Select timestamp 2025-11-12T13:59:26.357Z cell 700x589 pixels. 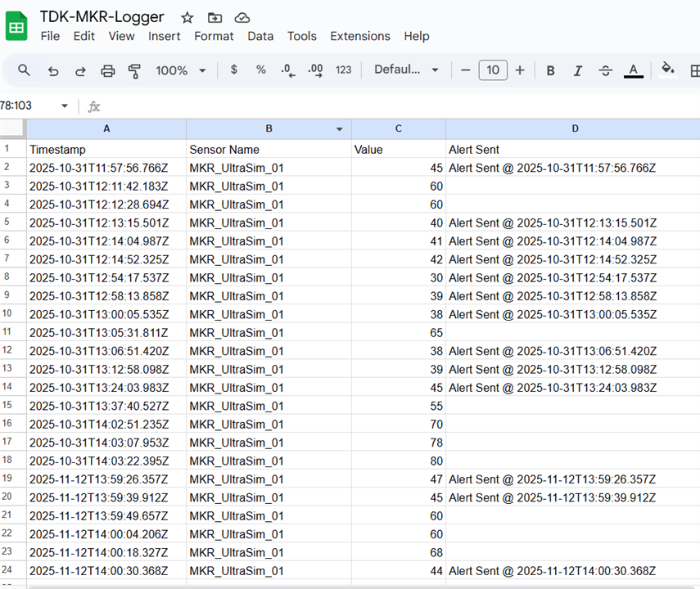click(x=106, y=479)
